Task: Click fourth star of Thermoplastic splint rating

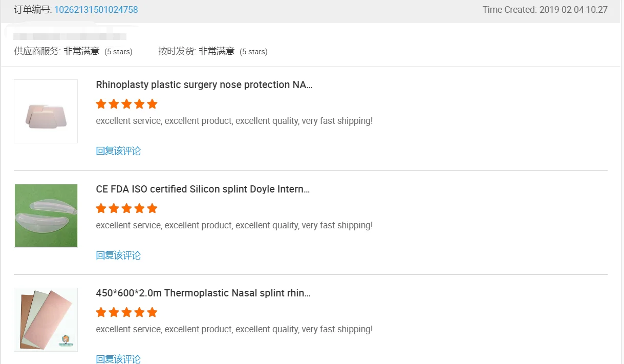Action: [139, 312]
